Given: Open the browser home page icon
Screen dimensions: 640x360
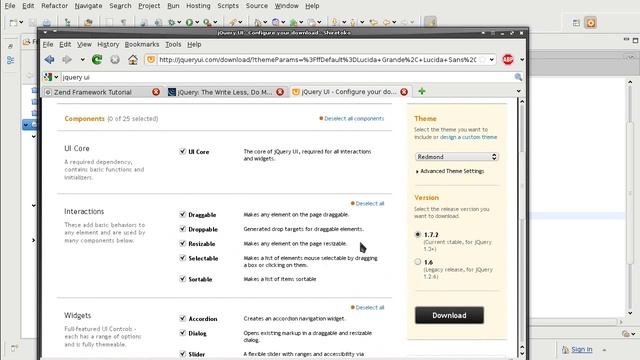Looking at the screenshot, I should click(x=133, y=60).
